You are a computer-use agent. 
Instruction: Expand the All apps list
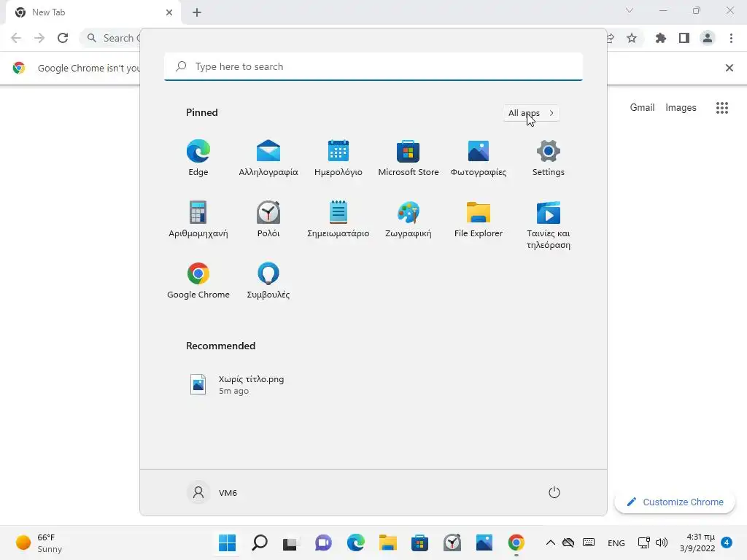tap(531, 113)
